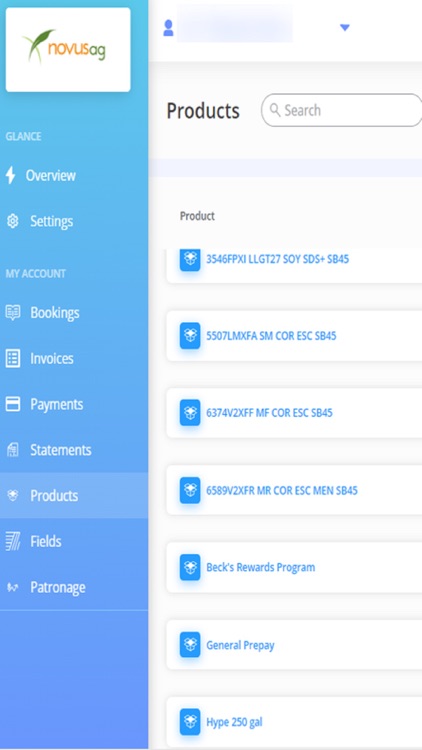Click the Products box icon in sidebar
This screenshot has width=422, height=750.
pos(13,496)
